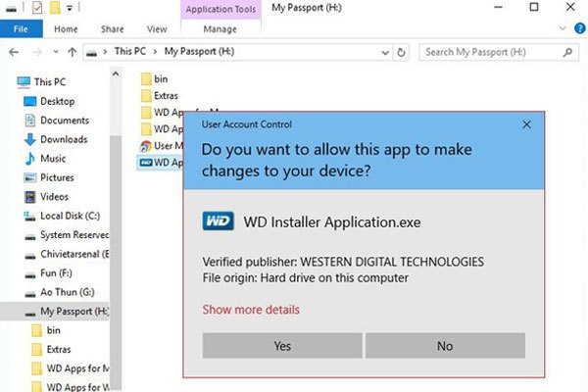Expand the This PC tree node
The height and width of the screenshot is (392, 588).
8,81
